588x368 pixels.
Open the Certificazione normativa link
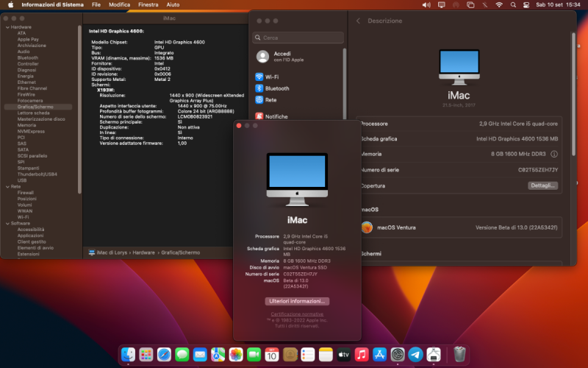coord(297,314)
